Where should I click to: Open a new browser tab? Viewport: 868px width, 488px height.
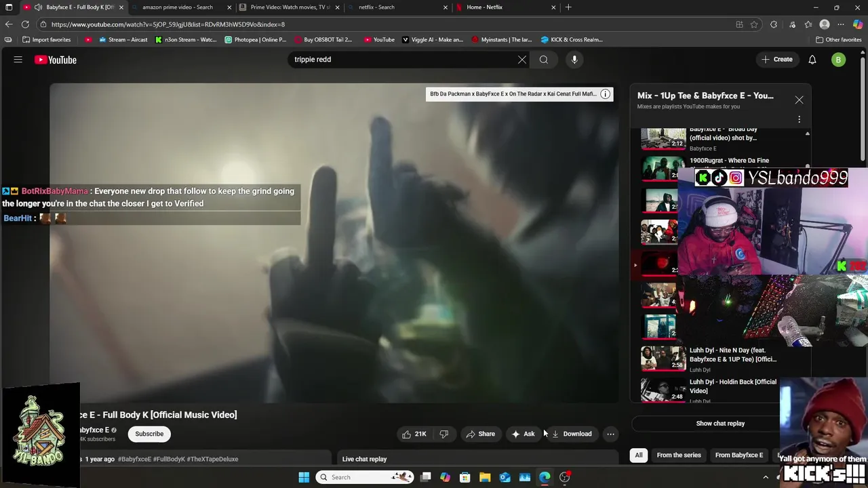[x=568, y=7]
